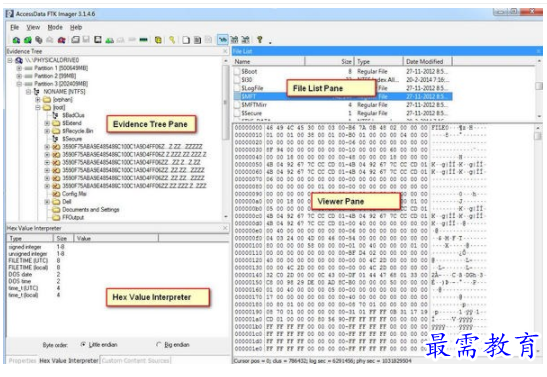547x377 pixels.
Task: Open the Mode menu
Action: 55,27
